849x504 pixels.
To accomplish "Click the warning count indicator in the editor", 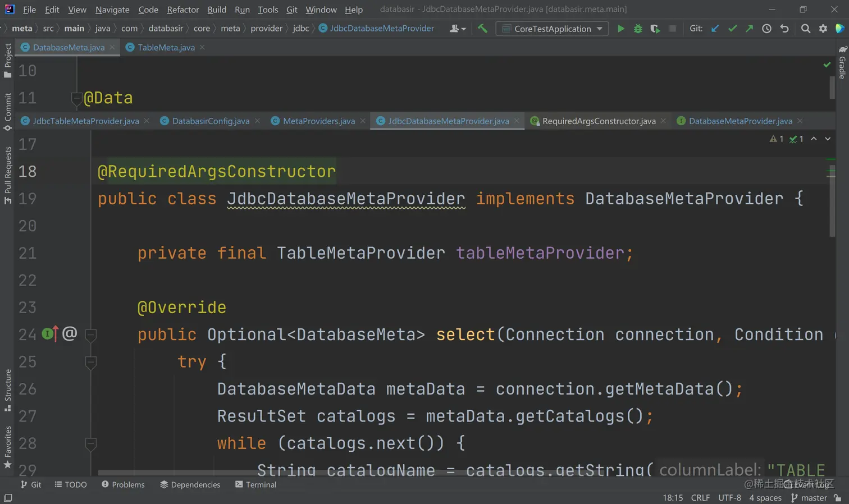I will tap(777, 139).
